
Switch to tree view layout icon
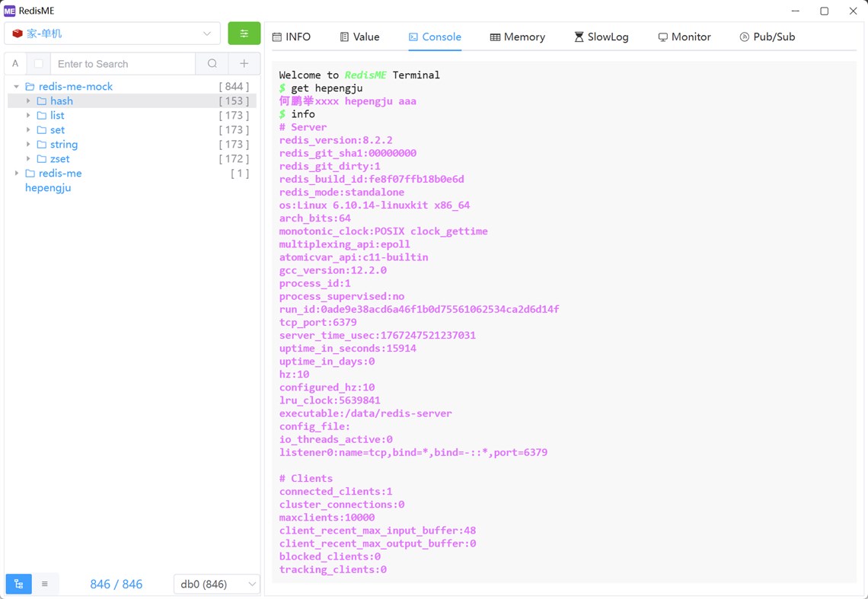point(19,584)
